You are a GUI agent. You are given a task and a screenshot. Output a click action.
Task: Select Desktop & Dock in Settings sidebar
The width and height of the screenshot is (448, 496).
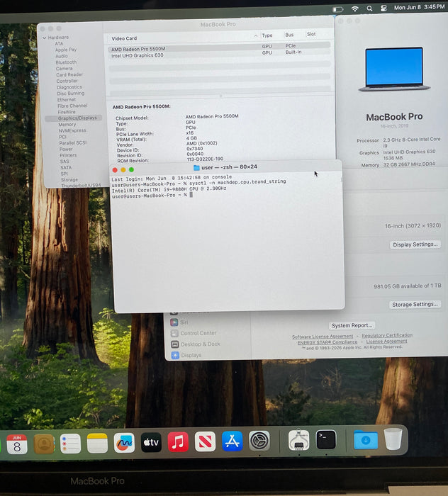[x=201, y=344]
